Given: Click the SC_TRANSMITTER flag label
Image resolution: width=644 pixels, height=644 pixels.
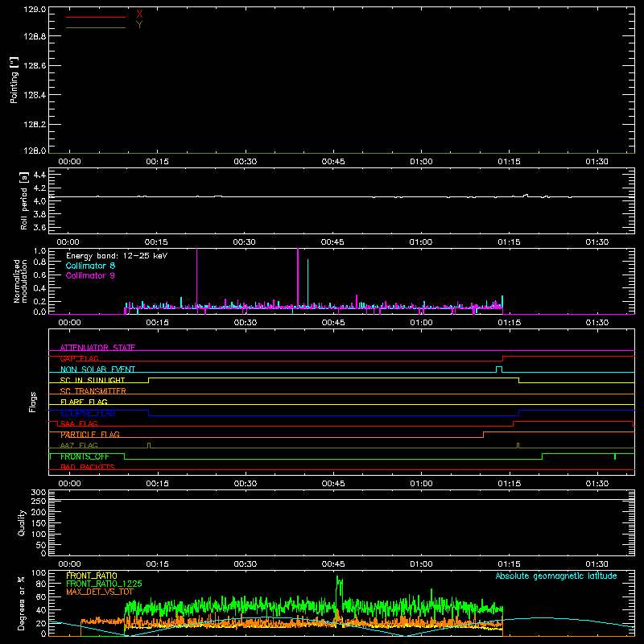Looking at the screenshot, I should point(93,391).
